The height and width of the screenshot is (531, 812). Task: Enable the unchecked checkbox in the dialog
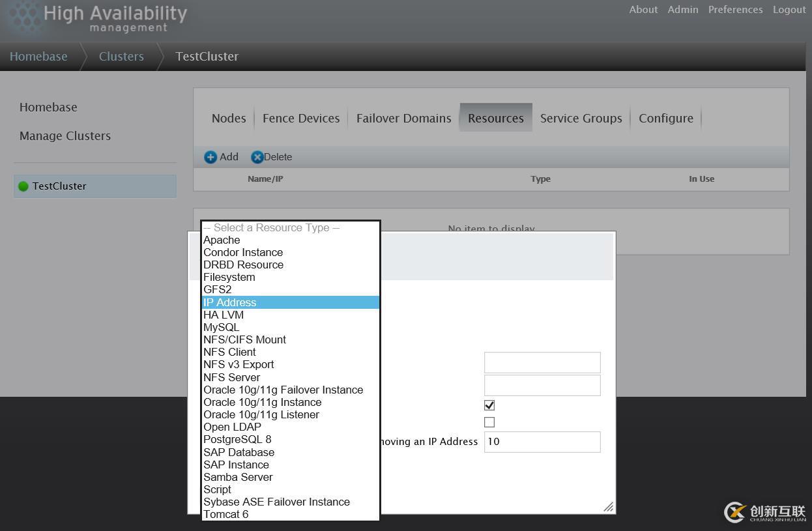coord(489,422)
